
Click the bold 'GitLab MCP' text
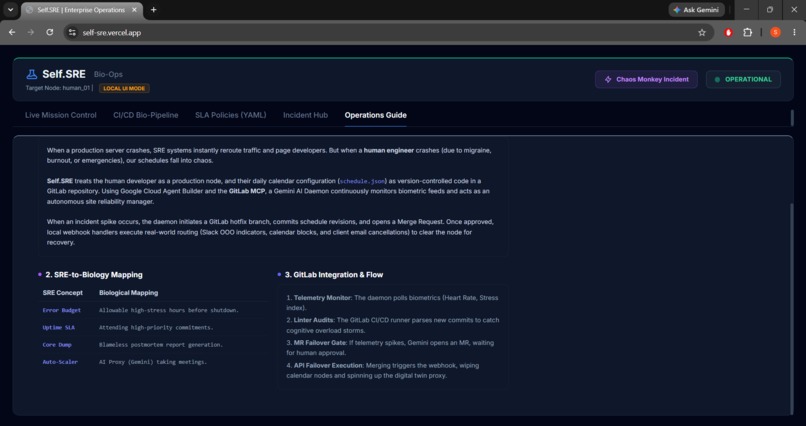pos(247,191)
